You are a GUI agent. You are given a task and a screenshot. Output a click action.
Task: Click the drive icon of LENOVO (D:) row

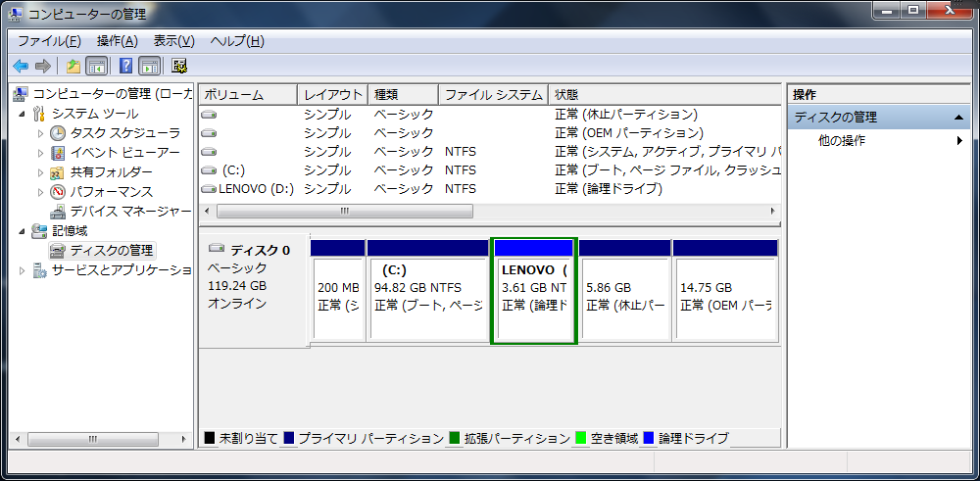click(210, 189)
